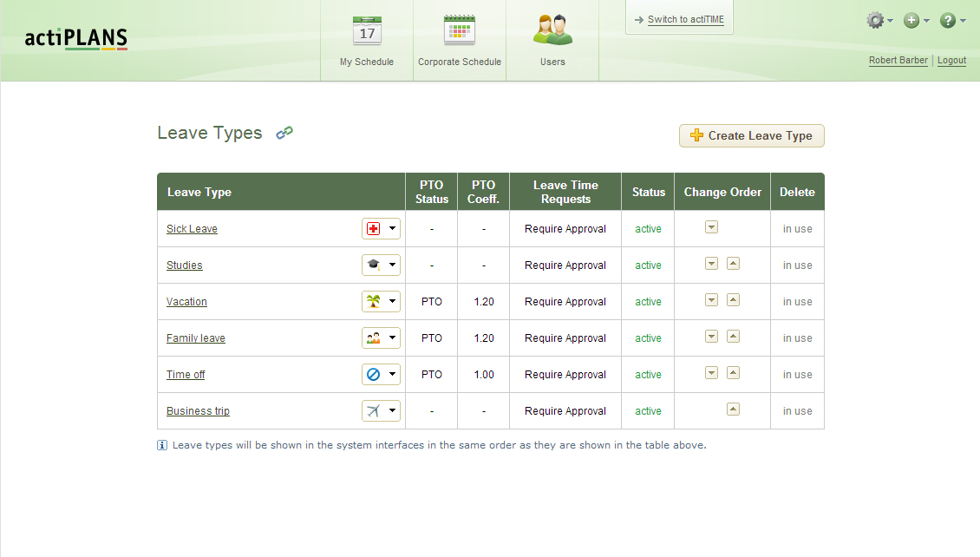Image resolution: width=980 pixels, height=557 pixels.
Task: Open the Corporate Schedule icon
Action: [x=460, y=30]
